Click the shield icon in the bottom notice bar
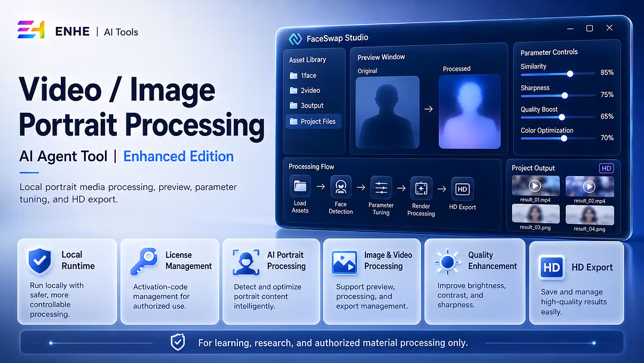The height and width of the screenshot is (363, 644). [x=178, y=342]
